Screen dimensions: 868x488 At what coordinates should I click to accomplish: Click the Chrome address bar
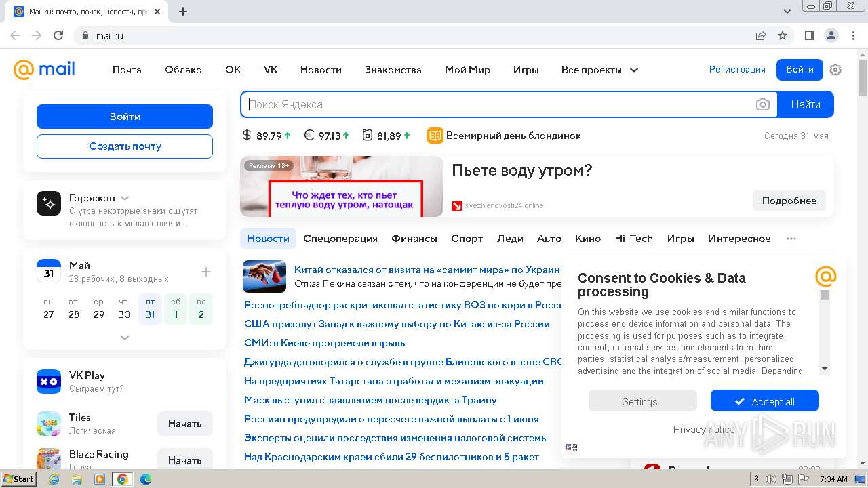click(x=414, y=35)
